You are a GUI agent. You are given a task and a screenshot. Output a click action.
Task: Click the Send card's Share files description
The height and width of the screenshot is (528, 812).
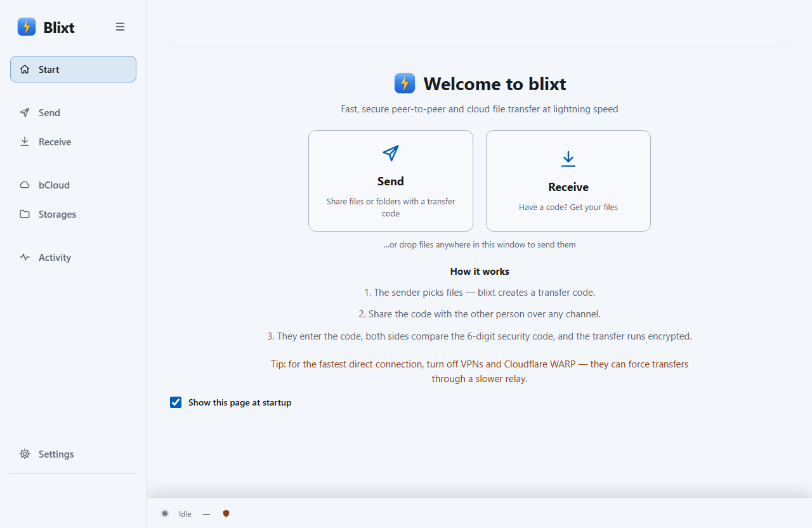tap(391, 208)
